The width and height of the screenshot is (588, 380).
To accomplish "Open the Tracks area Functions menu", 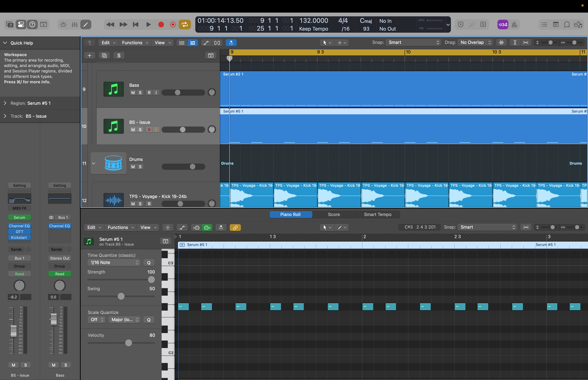I will pyautogui.click(x=135, y=43).
